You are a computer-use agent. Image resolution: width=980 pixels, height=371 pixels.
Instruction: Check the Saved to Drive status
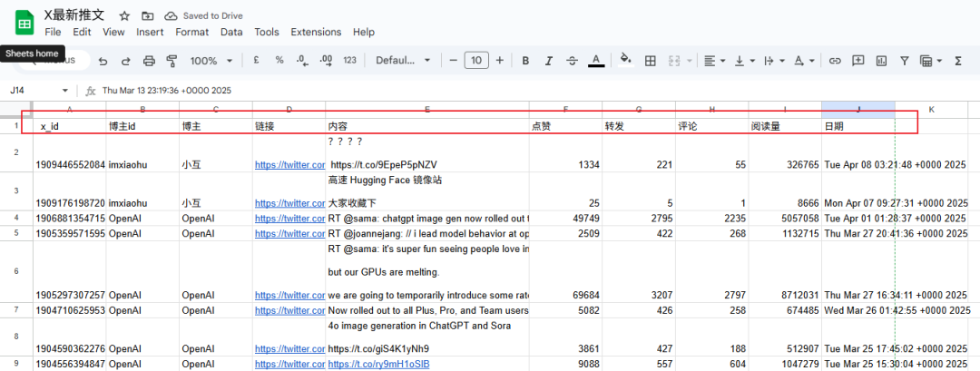pos(204,15)
